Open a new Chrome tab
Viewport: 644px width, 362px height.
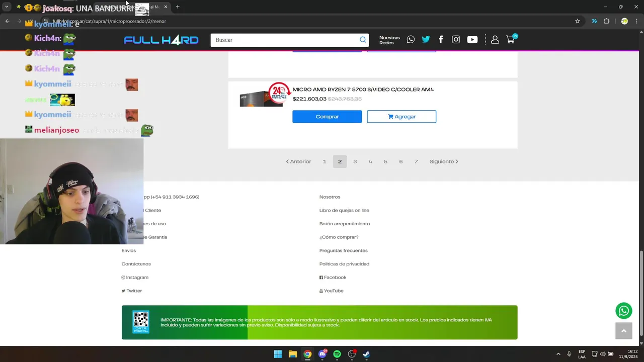tap(178, 7)
